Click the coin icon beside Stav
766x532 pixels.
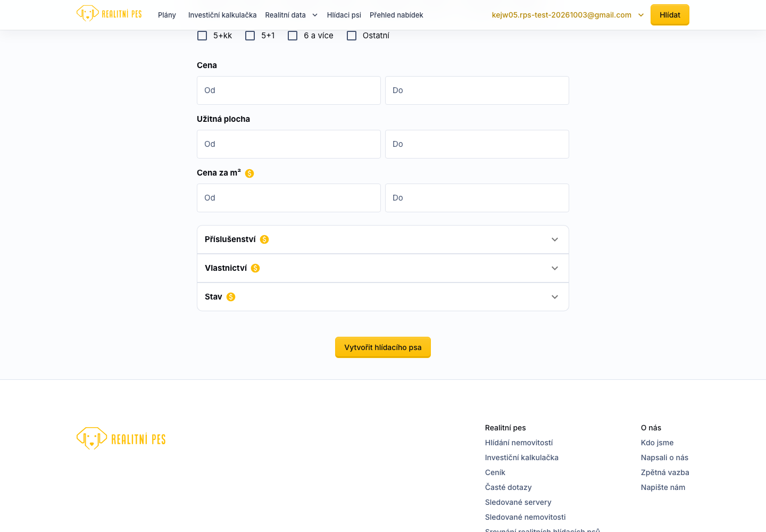(231, 297)
